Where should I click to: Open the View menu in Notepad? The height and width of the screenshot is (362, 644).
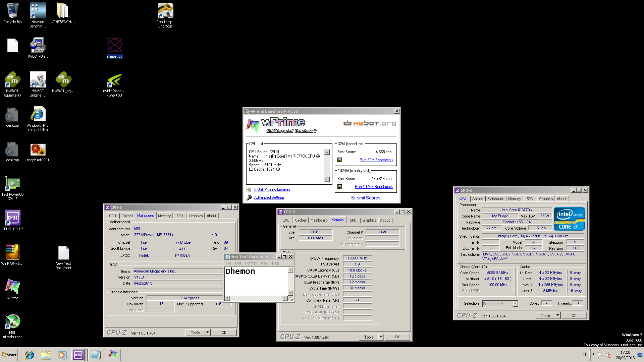click(x=264, y=263)
